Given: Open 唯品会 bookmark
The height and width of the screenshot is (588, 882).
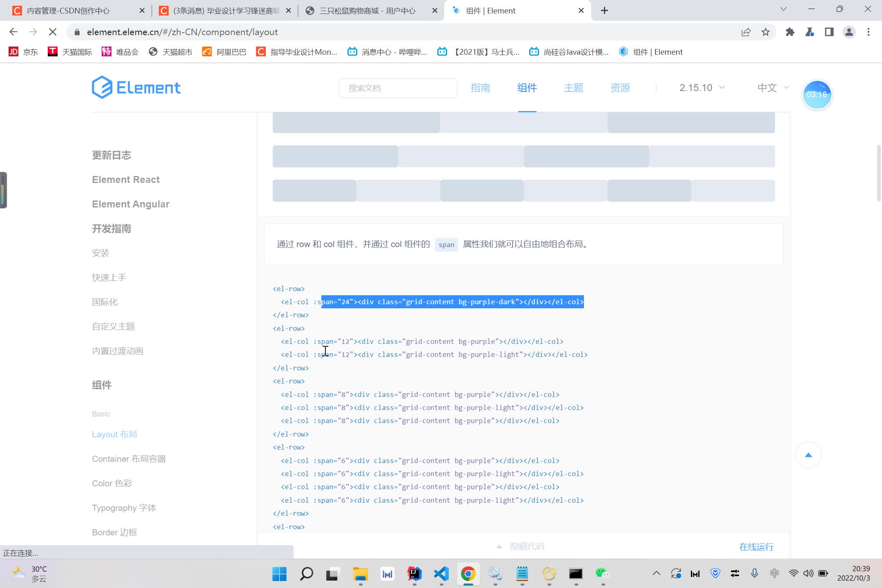Looking at the screenshot, I should coord(120,52).
